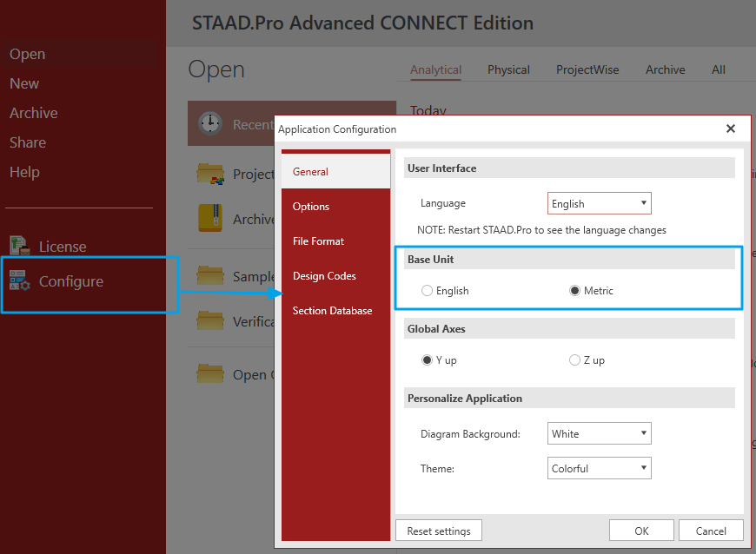Click the Configure gear icon
Viewport: 756px width, 554px height.
point(20,280)
